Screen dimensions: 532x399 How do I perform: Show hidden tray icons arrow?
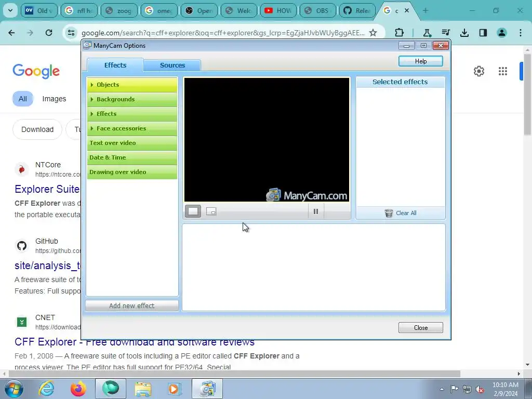coord(442,389)
